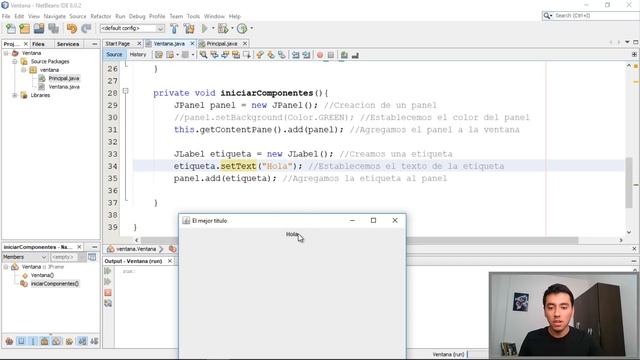640x360 pixels.
Task: Click the New Project toolbar icon
Action: pyautogui.click(x=24, y=28)
